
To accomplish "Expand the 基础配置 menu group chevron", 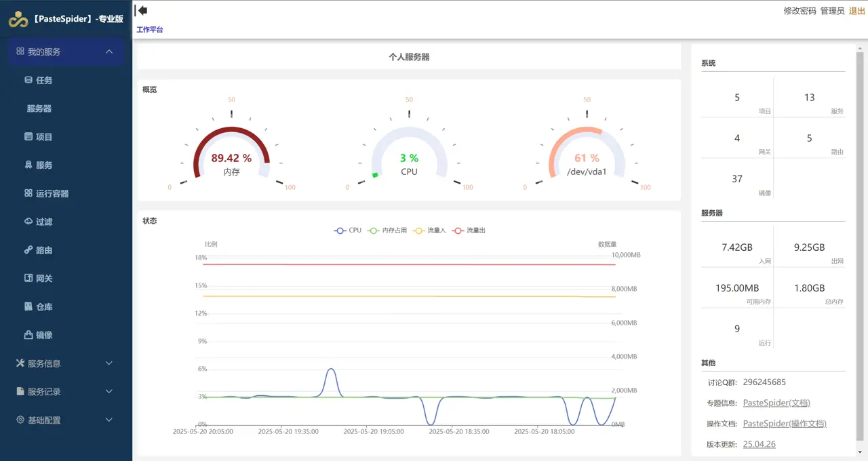I will click(x=109, y=420).
